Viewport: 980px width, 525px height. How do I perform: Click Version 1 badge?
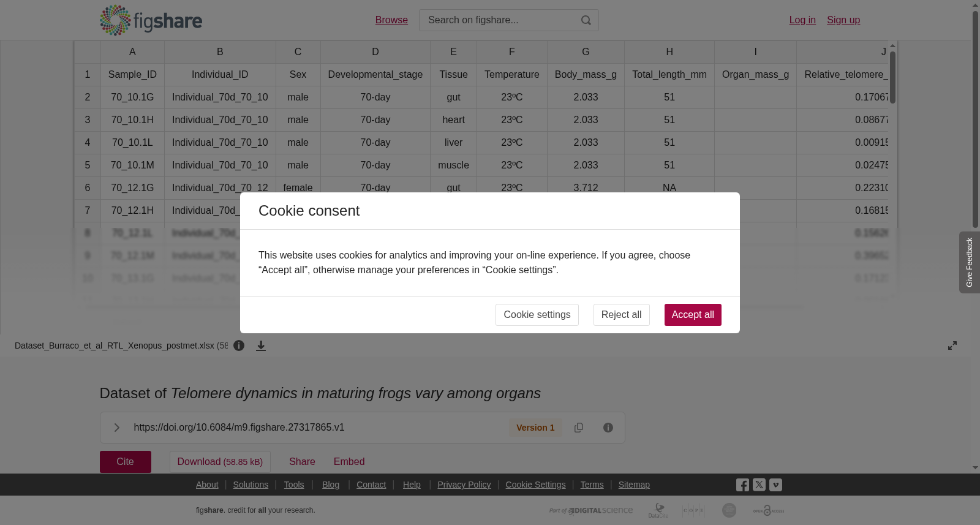535,428
